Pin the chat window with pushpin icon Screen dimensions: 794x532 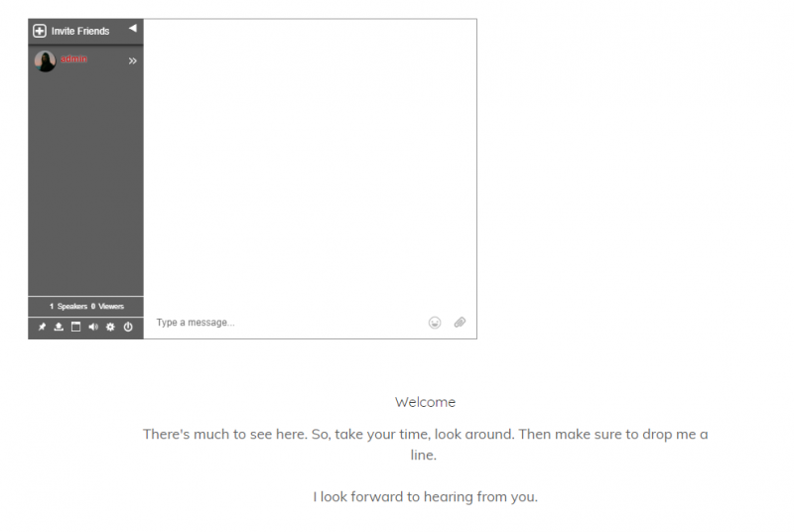[x=42, y=327]
